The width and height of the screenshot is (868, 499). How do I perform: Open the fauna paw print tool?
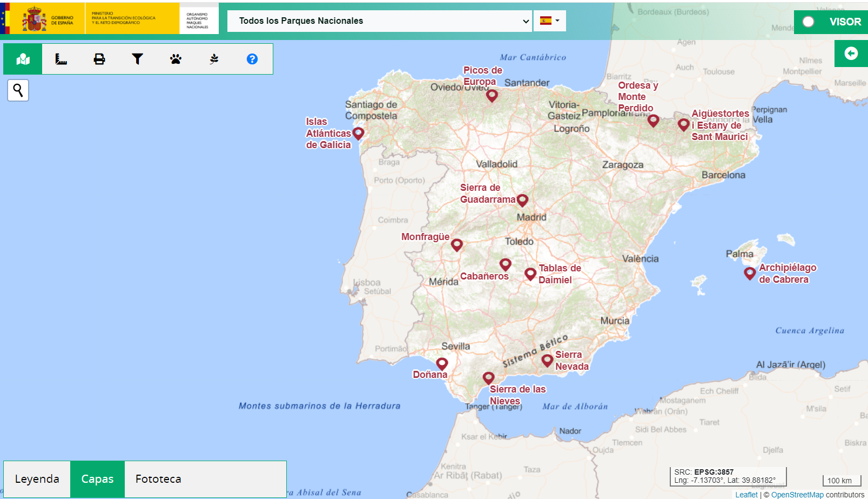pyautogui.click(x=176, y=59)
